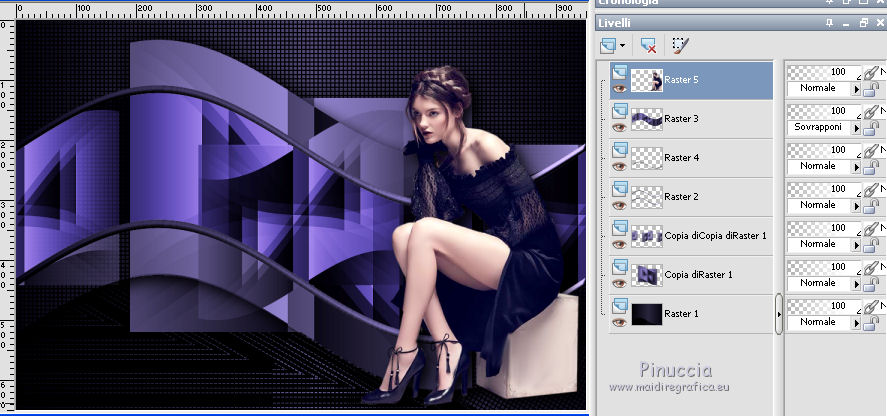Open the New Layer dropdown arrow
Screen dimensions: 887x416
tap(623, 45)
